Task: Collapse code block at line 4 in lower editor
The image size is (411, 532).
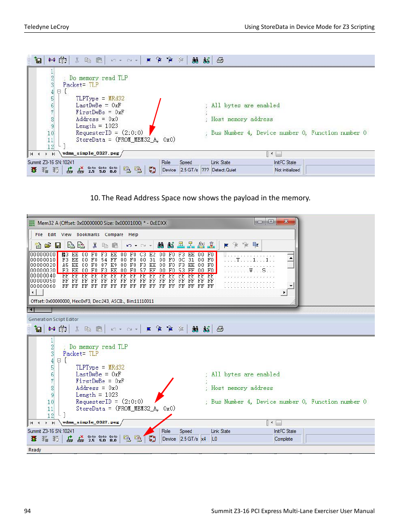Action: tap(59, 361)
